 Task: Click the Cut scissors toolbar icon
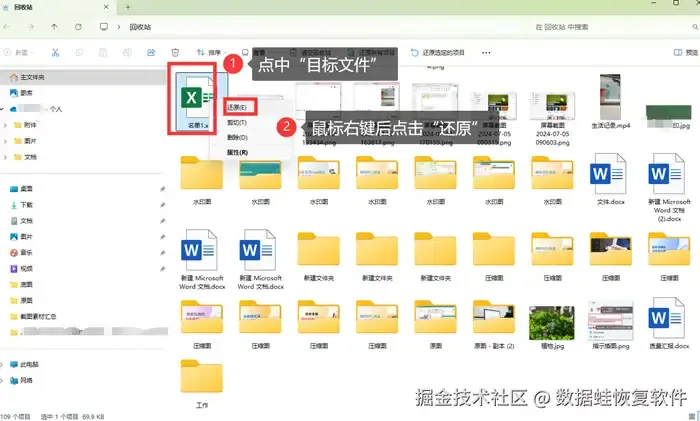[x=55, y=53]
